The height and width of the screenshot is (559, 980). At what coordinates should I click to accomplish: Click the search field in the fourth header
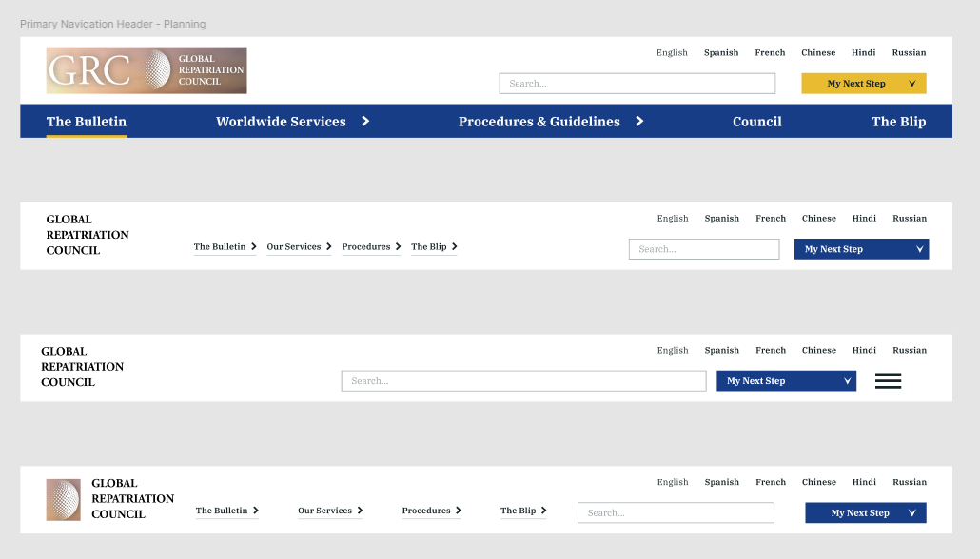[x=676, y=512]
